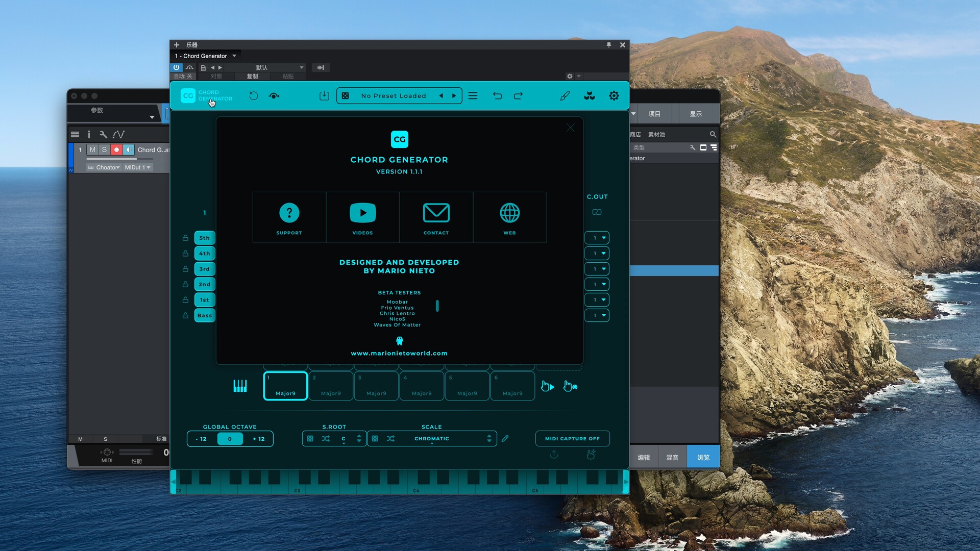Click the 5th voice button

[x=205, y=238]
